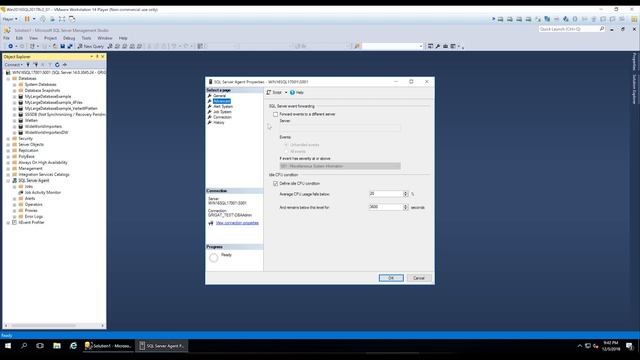Select the History page

coord(219,122)
